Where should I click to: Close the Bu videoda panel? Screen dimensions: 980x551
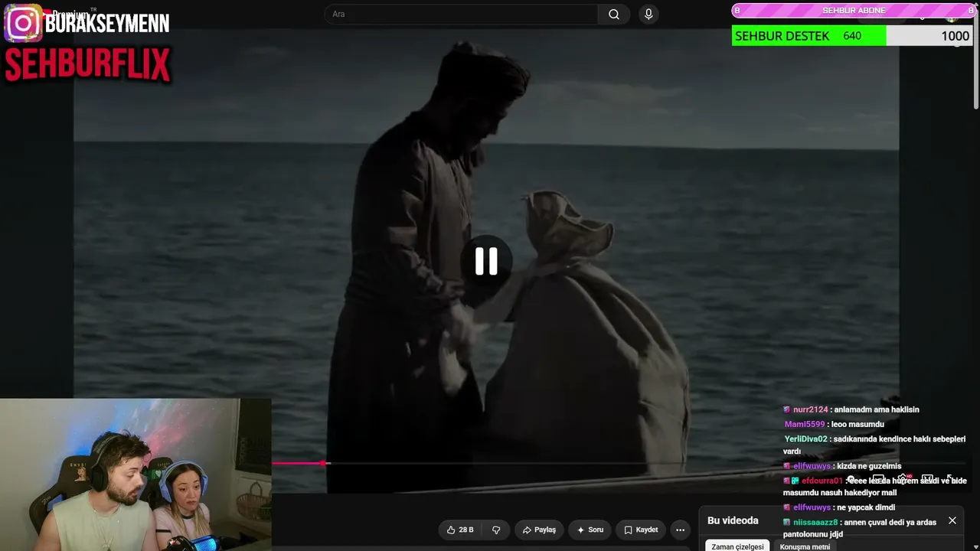tap(952, 520)
